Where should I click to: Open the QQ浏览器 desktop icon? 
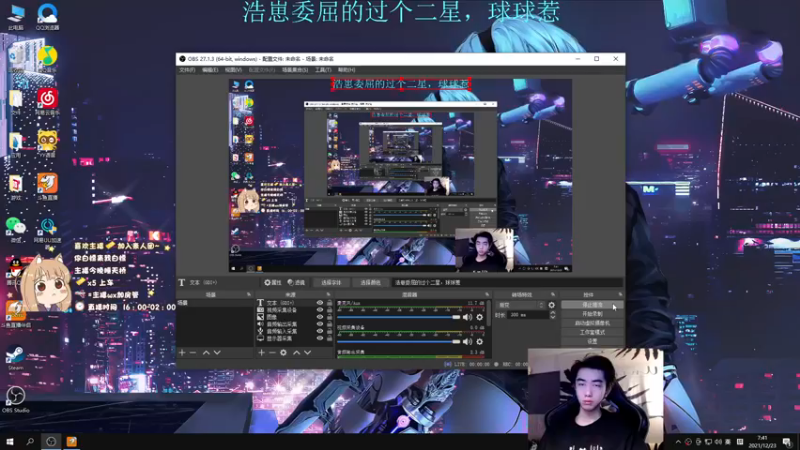click(47, 16)
